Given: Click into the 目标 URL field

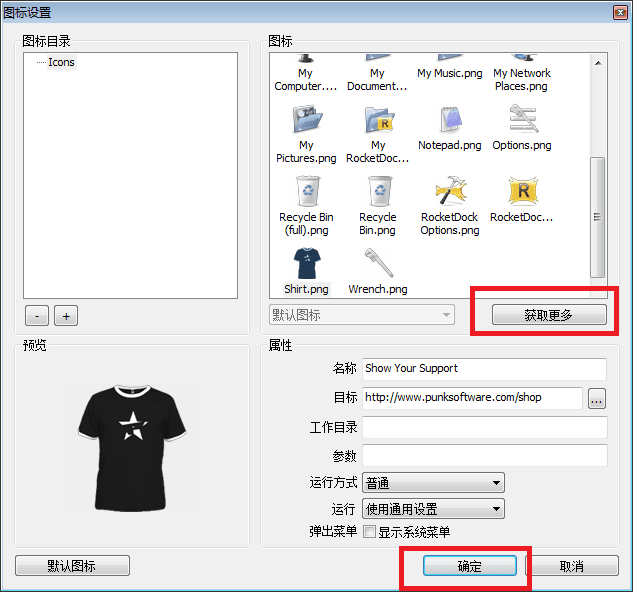Looking at the screenshot, I should point(472,398).
